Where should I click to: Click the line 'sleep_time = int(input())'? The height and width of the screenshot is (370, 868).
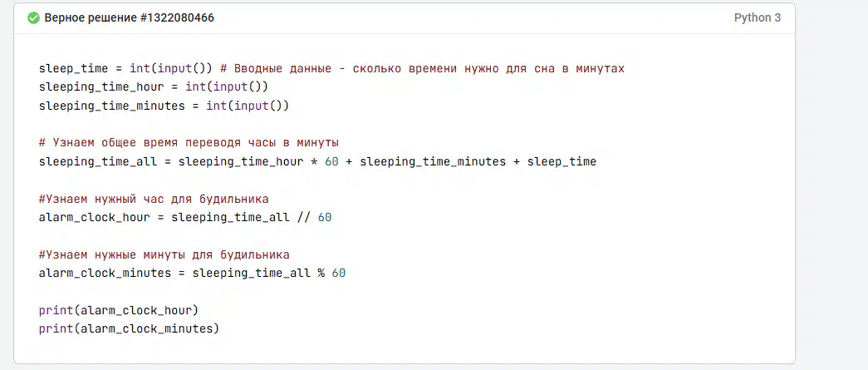point(125,69)
